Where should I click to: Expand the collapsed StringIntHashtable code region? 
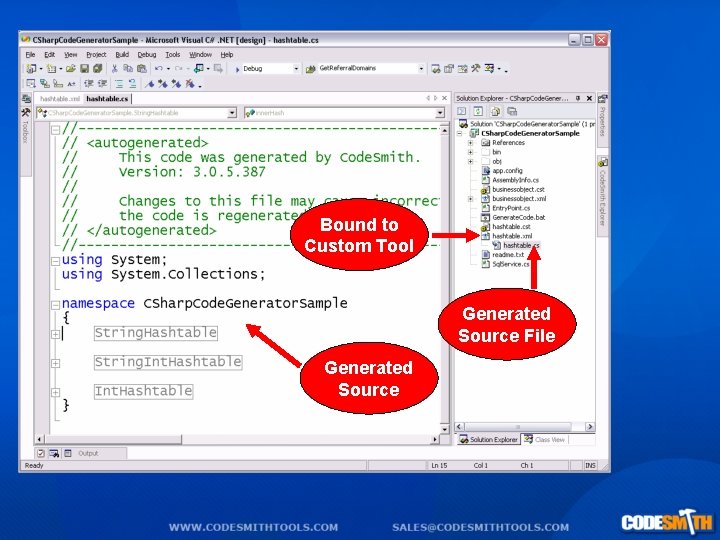click(x=55, y=363)
